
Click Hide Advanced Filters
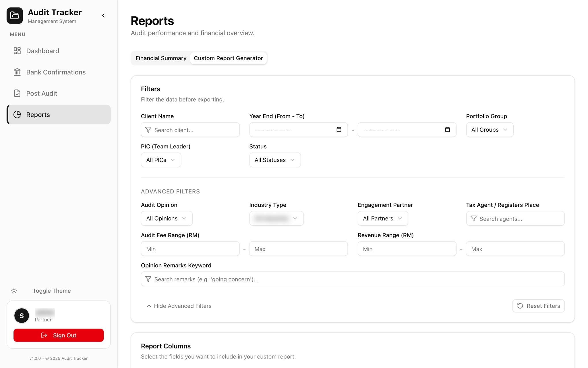pos(179,306)
